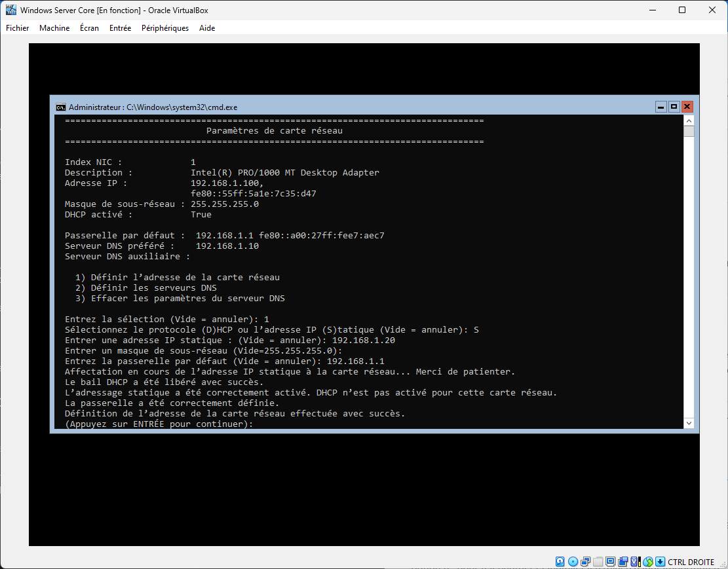Click the IP address 192.168.1.100

(x=227, y=183)
